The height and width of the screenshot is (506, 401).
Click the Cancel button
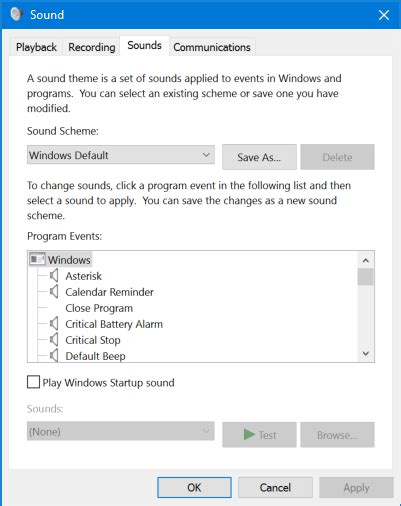point(275,488)
